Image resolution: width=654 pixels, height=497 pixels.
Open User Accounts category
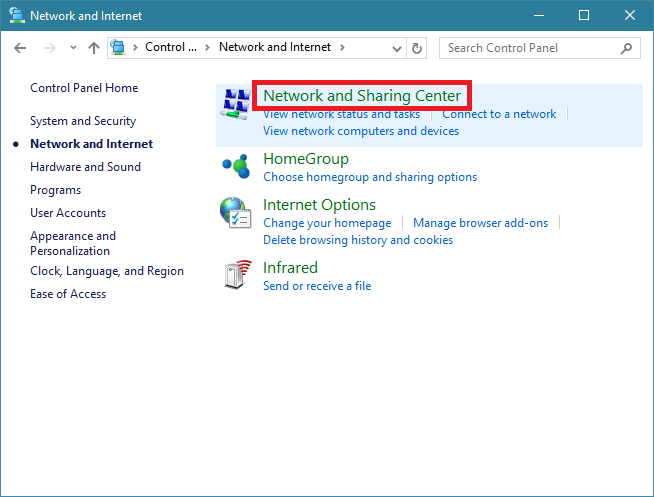(x=68, y=213)
